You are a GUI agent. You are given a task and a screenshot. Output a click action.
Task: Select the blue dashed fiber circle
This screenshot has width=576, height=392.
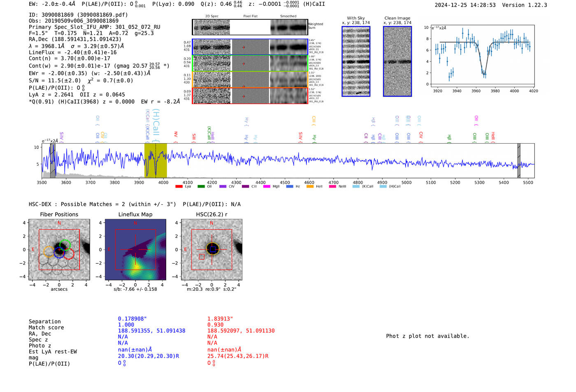click(x=59, y=253)
